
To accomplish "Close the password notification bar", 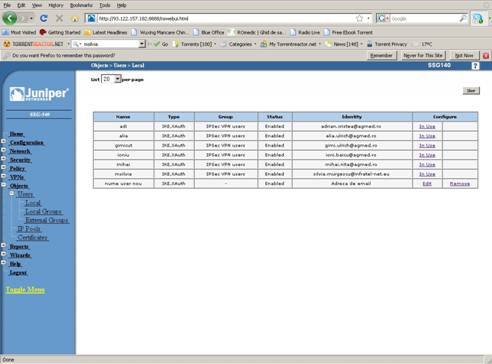I will [486, 56].
